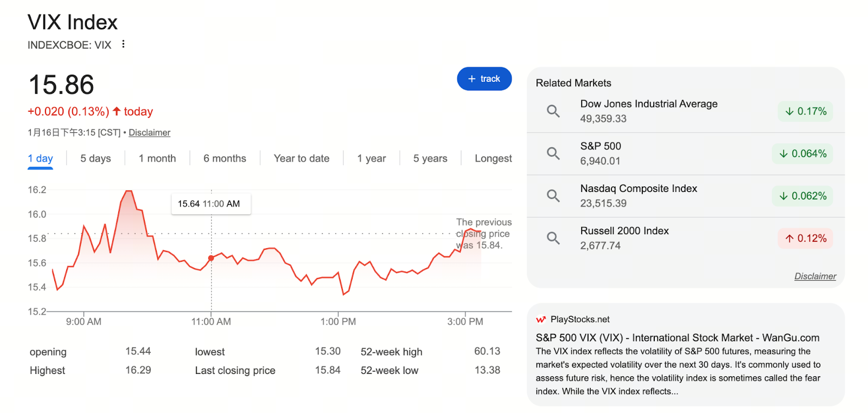Image resolution: width=868 pixels, height=413 pixels.
Task: Open the Related Markets Disclaimer link
Action: tap(815, 276)
